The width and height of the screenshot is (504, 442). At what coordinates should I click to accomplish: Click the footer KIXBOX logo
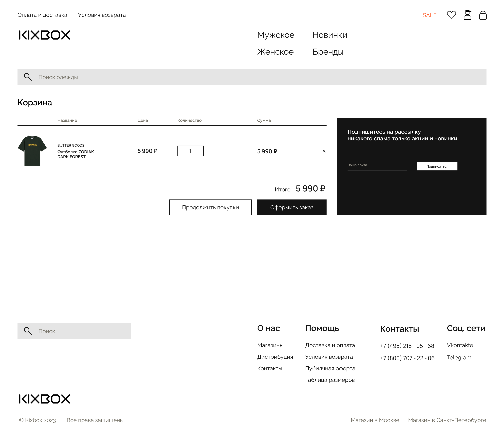pyautogui.click(x=45, y=399)
